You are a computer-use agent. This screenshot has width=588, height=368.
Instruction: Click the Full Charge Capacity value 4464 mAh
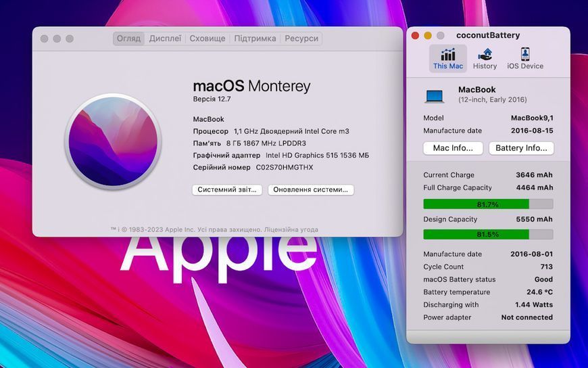pos(535,188)
